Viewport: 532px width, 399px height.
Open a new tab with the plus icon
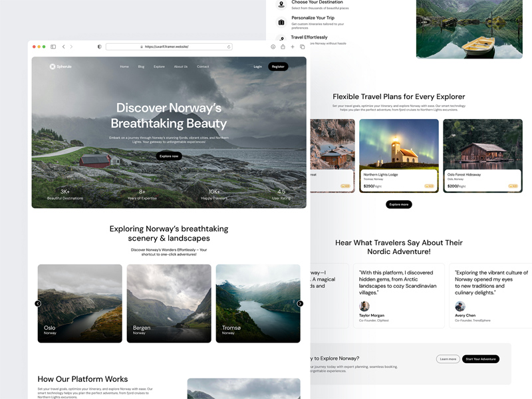click(293, 47)
